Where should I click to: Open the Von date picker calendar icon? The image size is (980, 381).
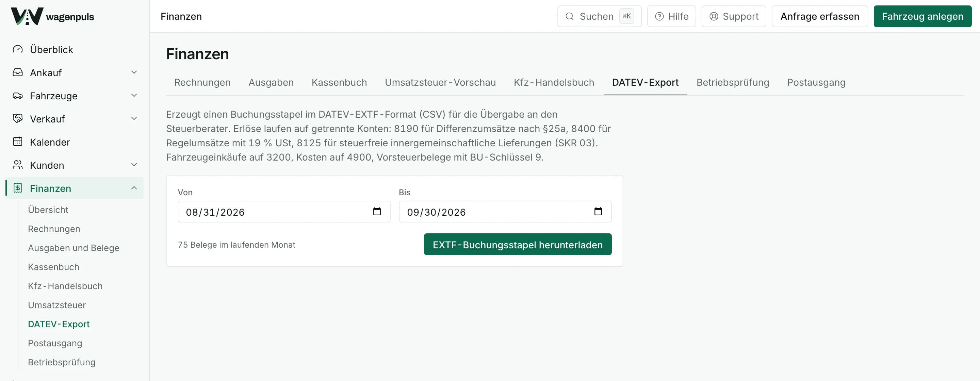(x=377, y=211)
